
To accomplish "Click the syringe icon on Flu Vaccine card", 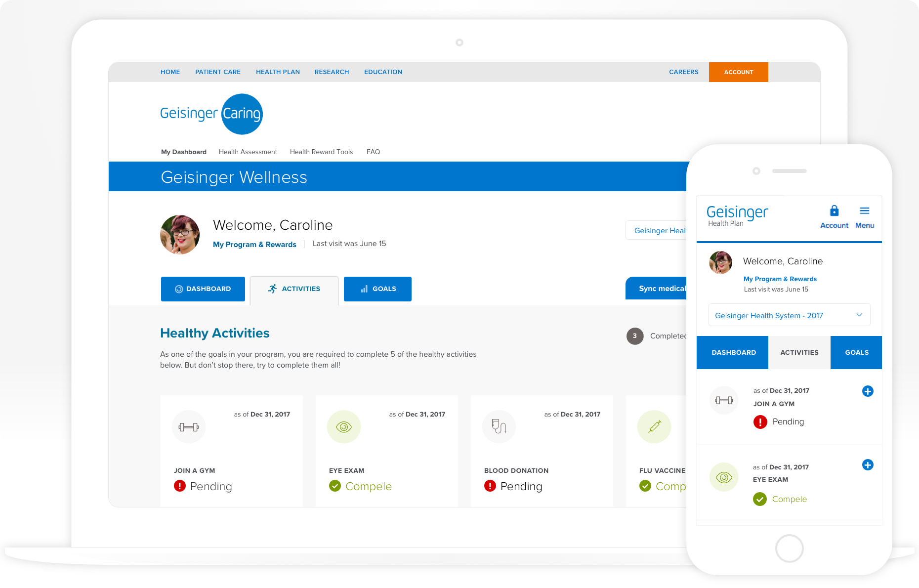I will click(654, 427).
